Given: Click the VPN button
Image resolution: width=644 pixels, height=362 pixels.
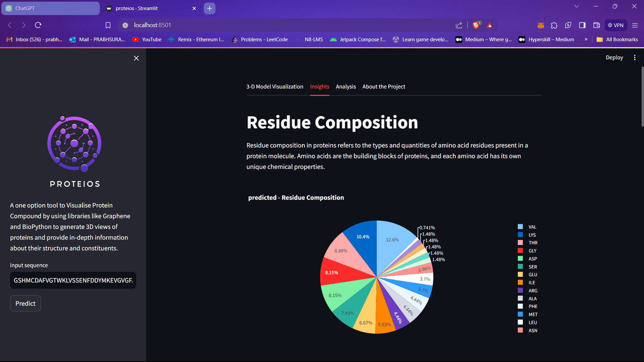Looking at the screenshot, I should pyautogui.click(x=616, y=25).
